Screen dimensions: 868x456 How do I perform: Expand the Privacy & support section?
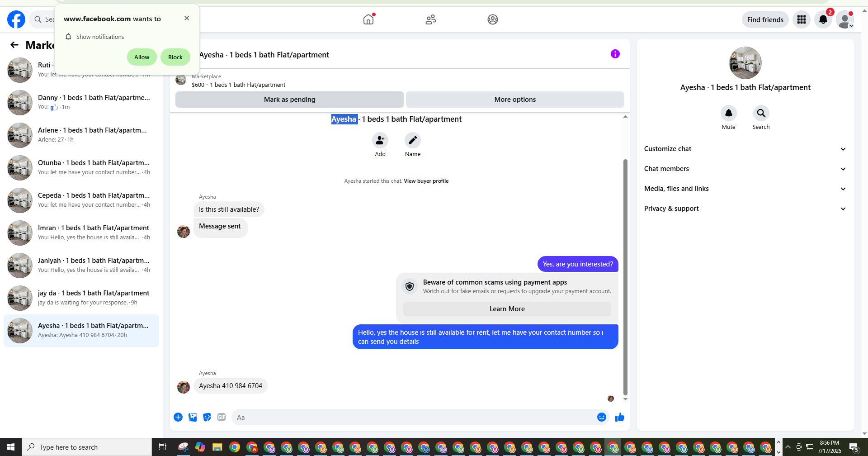click(x=745, y=209)
